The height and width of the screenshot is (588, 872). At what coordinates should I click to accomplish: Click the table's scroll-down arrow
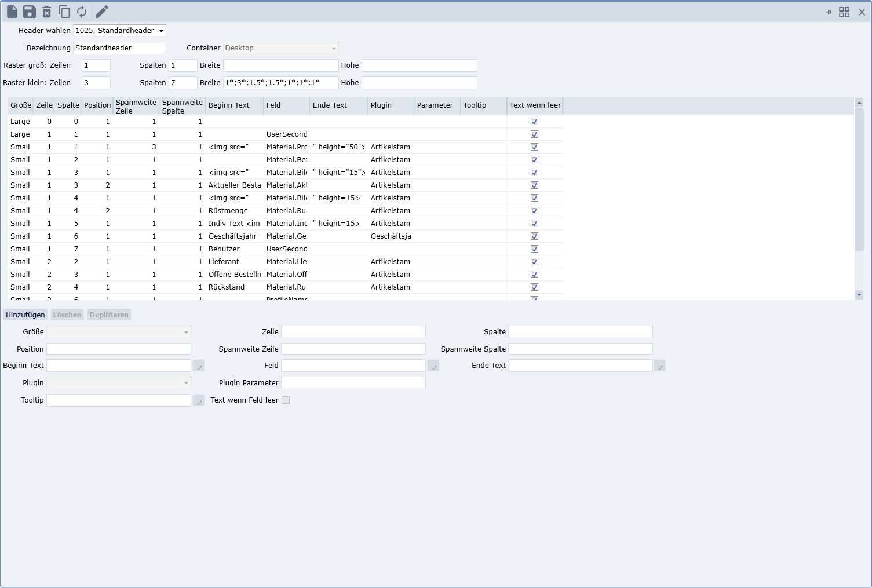coord(859,295)
